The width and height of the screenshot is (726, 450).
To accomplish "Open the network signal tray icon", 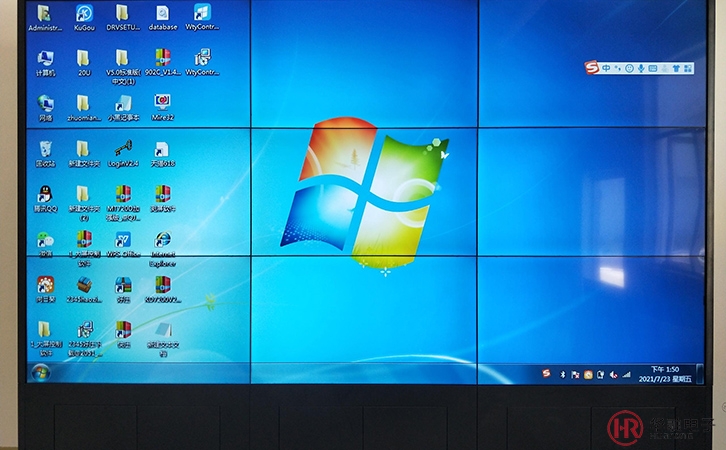I will click(626, 375).
